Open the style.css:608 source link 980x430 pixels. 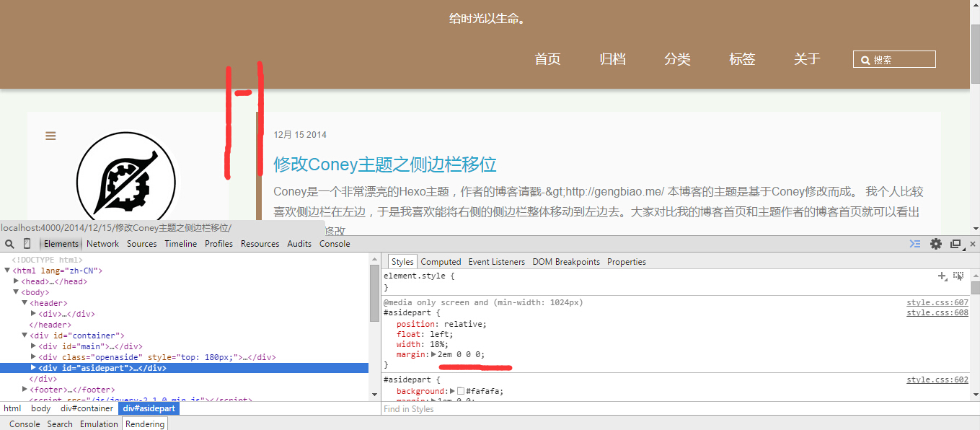pyautogui.click(x=937, y=313)
